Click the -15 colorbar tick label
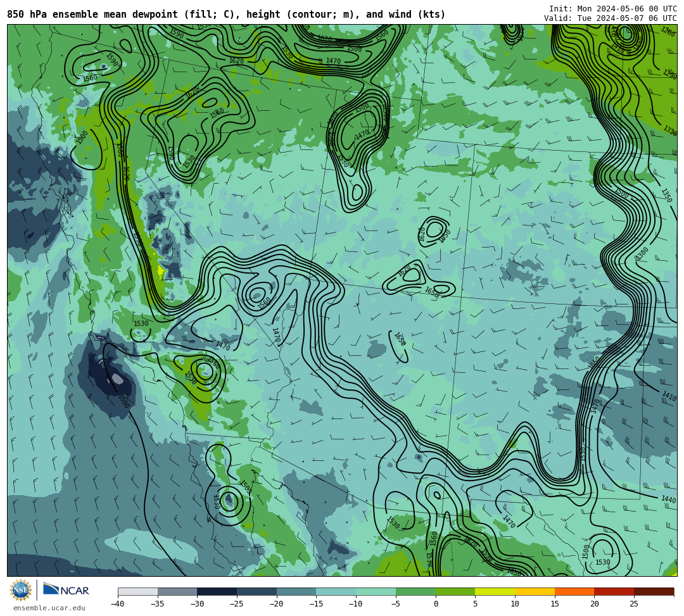 316,604
